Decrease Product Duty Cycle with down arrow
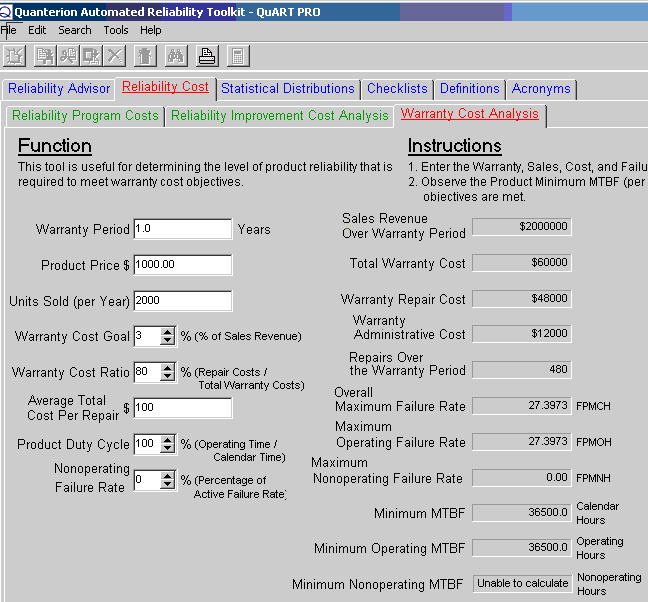Screen dimensions: 648x602 [x=167, y=449]
